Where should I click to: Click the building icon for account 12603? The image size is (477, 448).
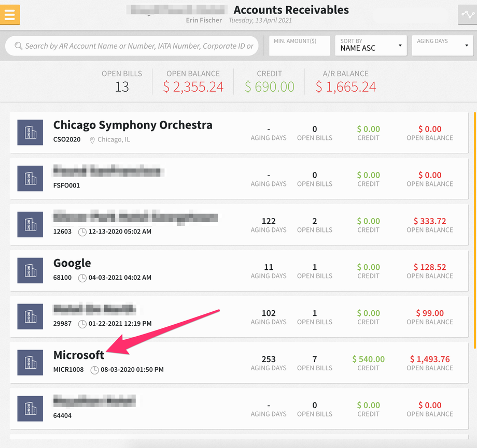point(30,224)
